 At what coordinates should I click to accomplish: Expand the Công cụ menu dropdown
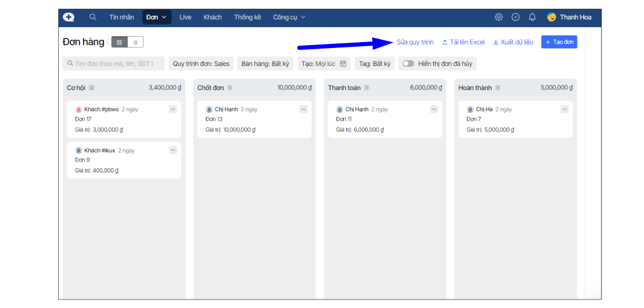(289, 17)
